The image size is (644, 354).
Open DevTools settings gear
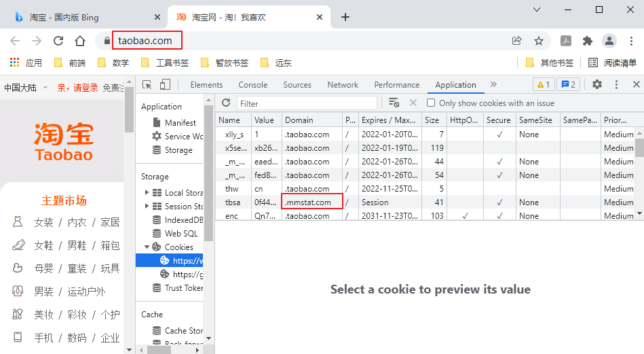pos(597,85)
